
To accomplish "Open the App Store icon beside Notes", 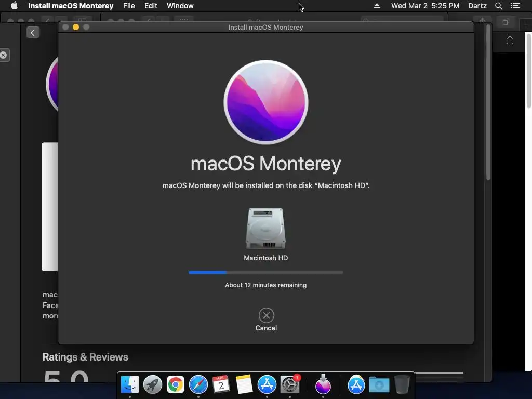I will pos(267,385).
